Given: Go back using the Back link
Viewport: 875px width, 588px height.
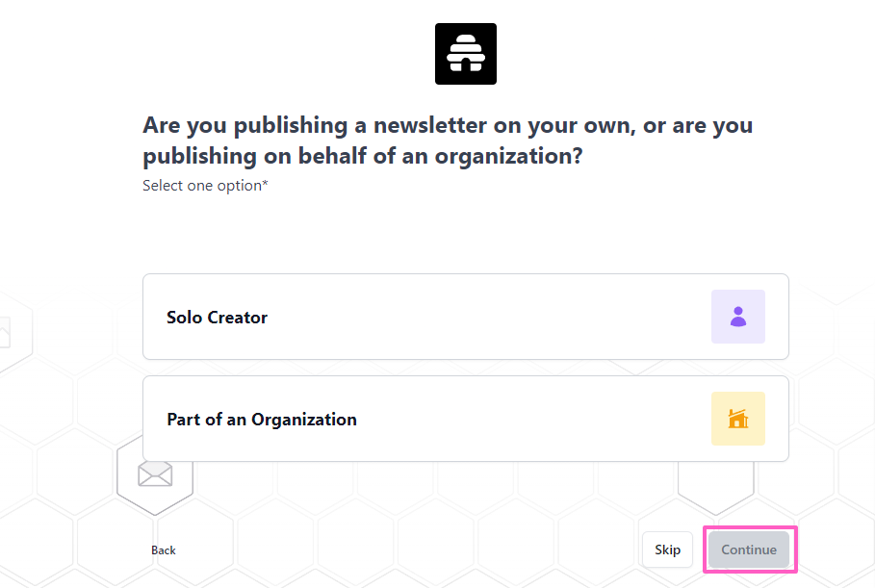Looking at the screenshot, I should (164, 550).
